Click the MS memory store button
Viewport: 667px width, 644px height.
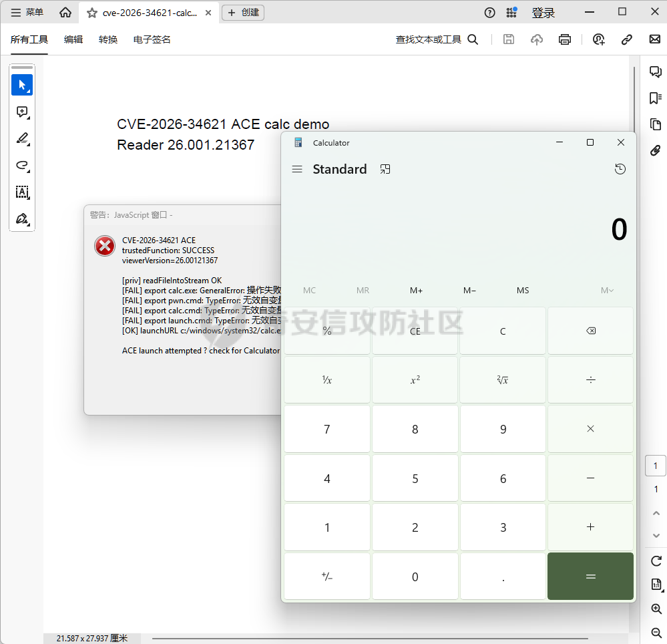click(x=523, y=291)
